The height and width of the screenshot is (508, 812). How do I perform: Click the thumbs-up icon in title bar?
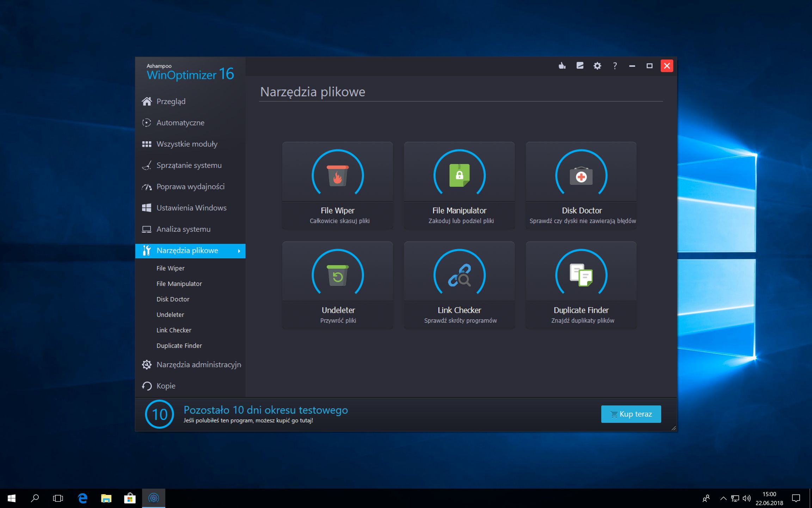coord(562,66)
